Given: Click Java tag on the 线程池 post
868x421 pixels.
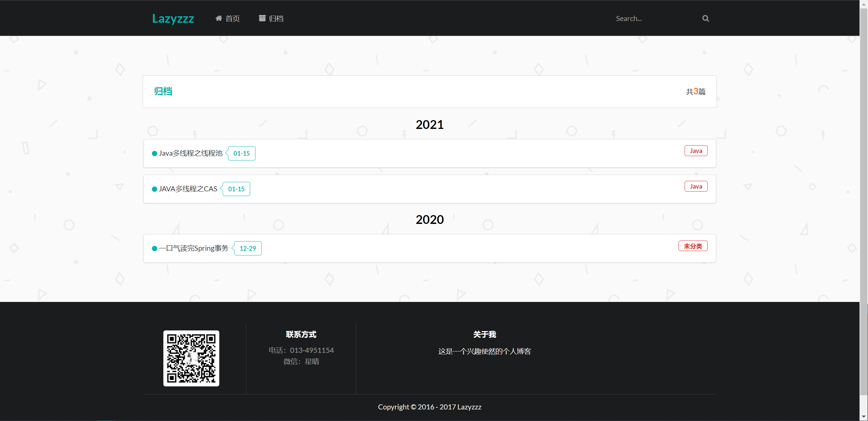Looking at the screenshot, I should click(696, 151).
